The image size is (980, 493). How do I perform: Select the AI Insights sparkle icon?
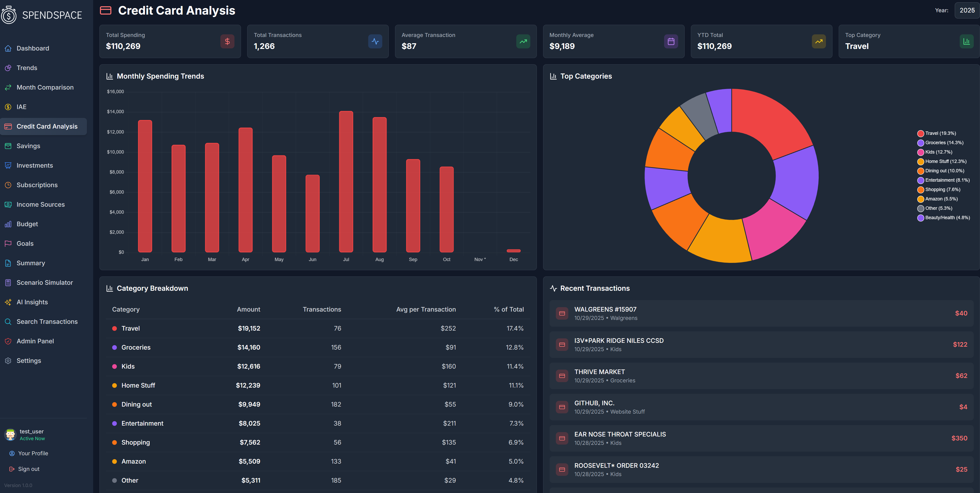8,302
